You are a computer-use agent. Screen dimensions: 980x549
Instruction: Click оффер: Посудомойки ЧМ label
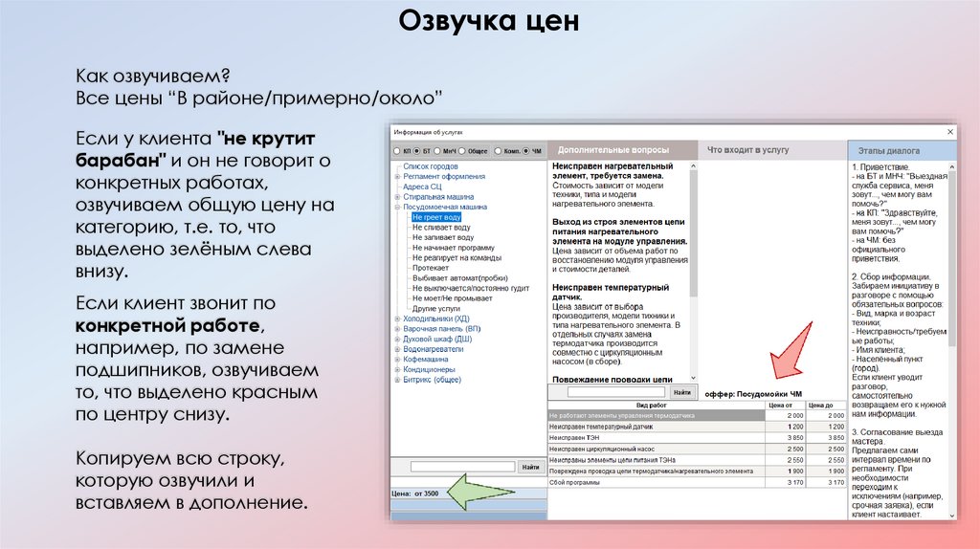tap(753, 394)
